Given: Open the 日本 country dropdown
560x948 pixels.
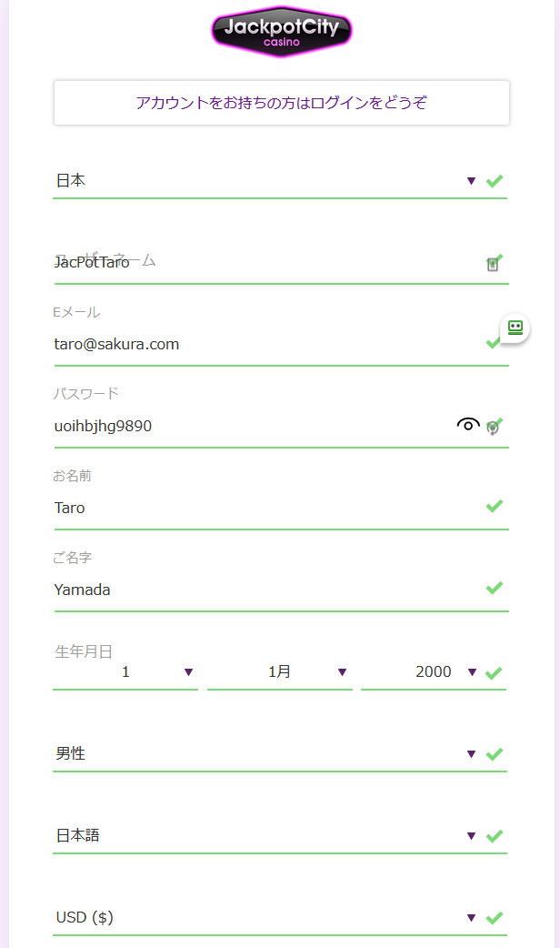Looking at the screenshot, I should [x=280, y=181].
